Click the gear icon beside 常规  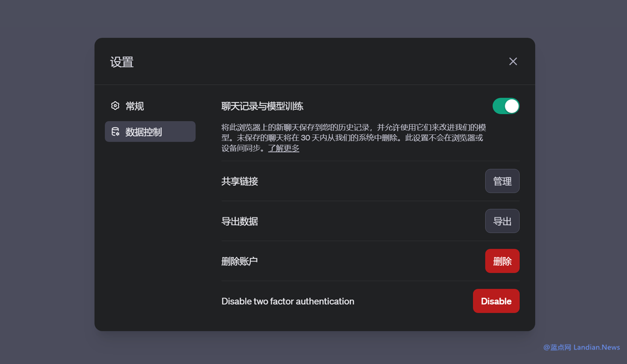[x=115, y=106]
